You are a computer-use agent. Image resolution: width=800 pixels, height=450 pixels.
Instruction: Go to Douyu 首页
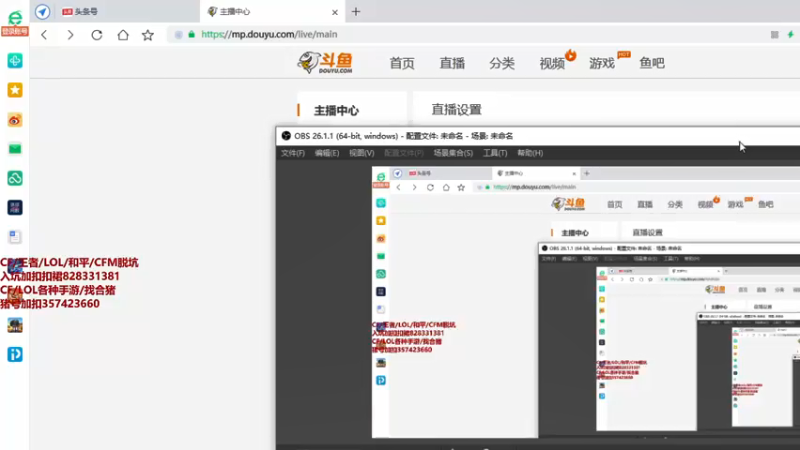(x=402, y=63)
